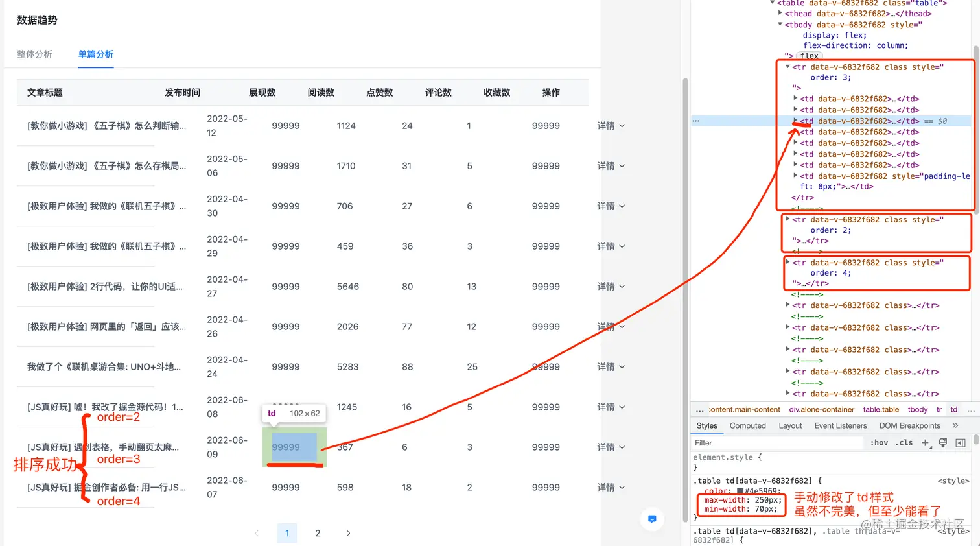Expand the thead node in Elements tree

[x=780, y=14]
